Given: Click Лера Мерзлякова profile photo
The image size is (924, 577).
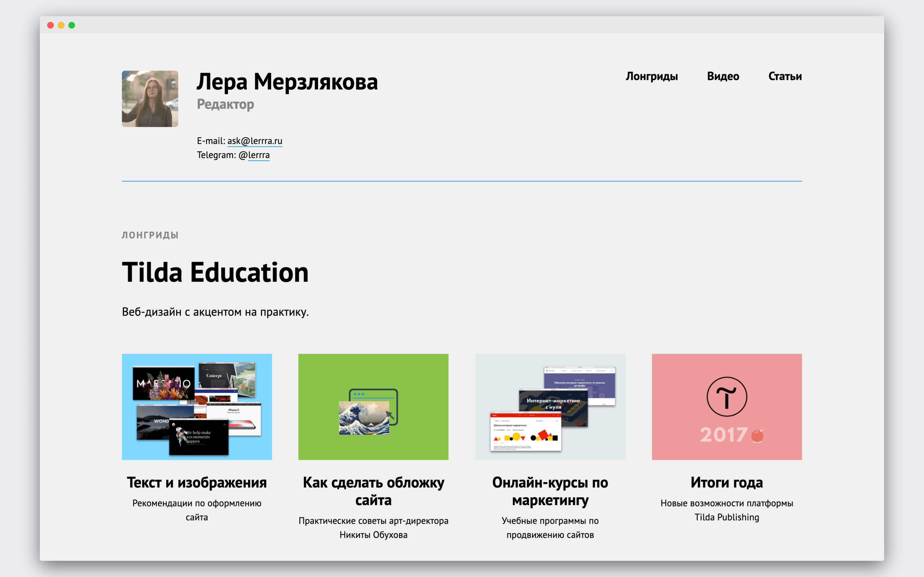Looking at the screenshot, I should (x=150, y=99).
